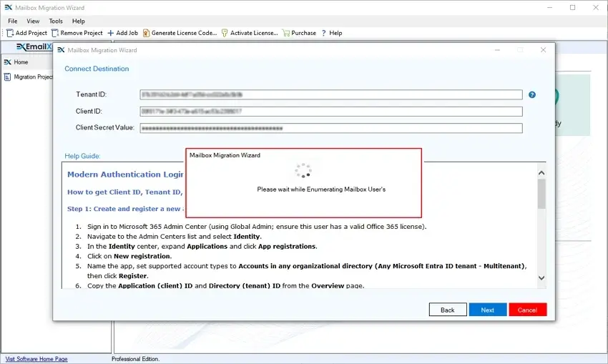Click the Migration Project list icon

pos(7,77)
